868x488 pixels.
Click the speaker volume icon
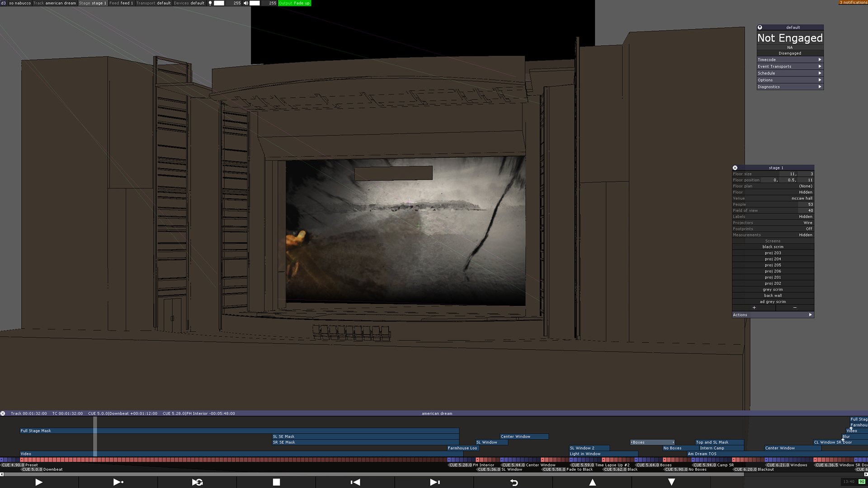[246, 3]
